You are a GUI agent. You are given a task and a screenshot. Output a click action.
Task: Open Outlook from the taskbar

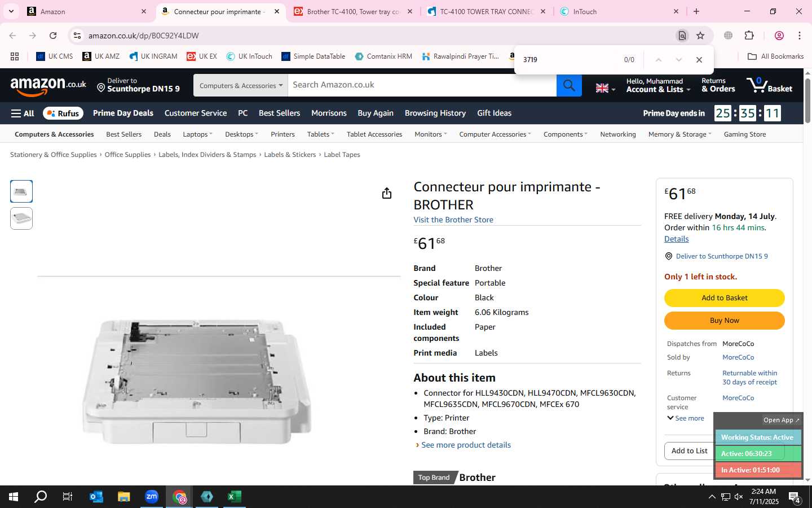pyautogui.click(x=96, y=497)
